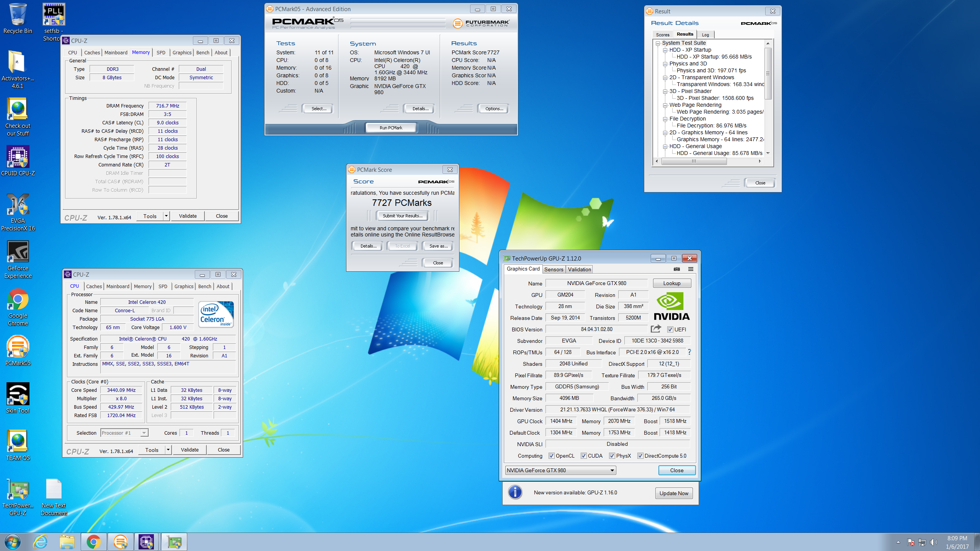The height and width of the screenshot is (551, 980).
Task: Switch to Mainboard tab in lower CPU-Z
Action: [118, 286]
